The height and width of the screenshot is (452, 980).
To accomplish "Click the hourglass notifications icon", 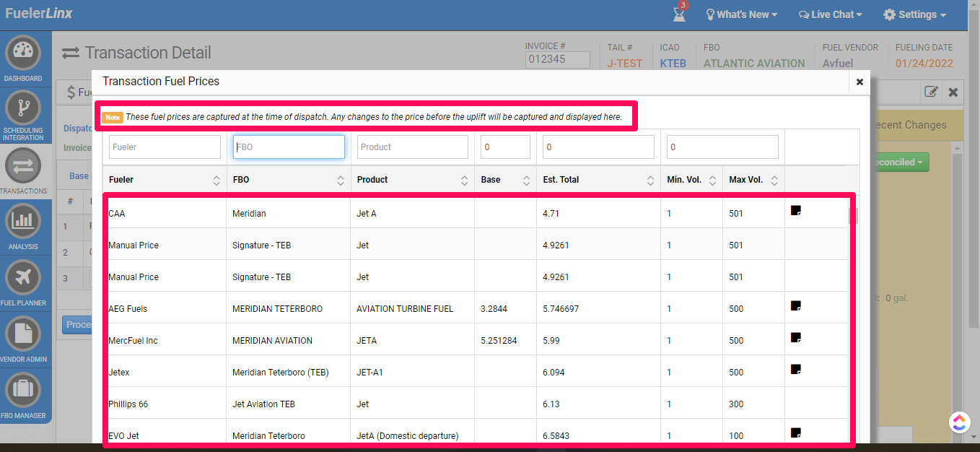I will pyautogui.click(x=679, y=13).
